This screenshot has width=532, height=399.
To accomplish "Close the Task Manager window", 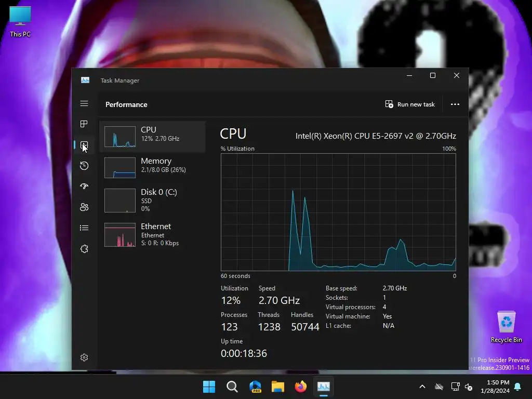I will [x=457, y=76].
